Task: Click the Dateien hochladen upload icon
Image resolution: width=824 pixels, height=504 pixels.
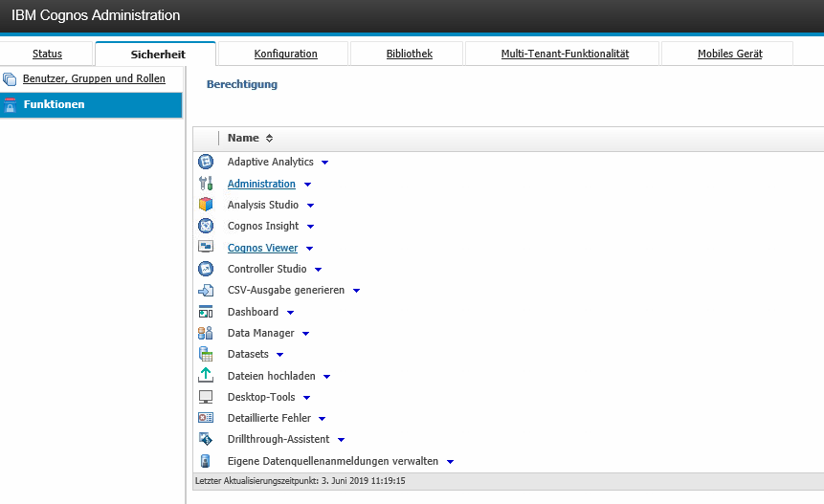Action: pos(205,376)
